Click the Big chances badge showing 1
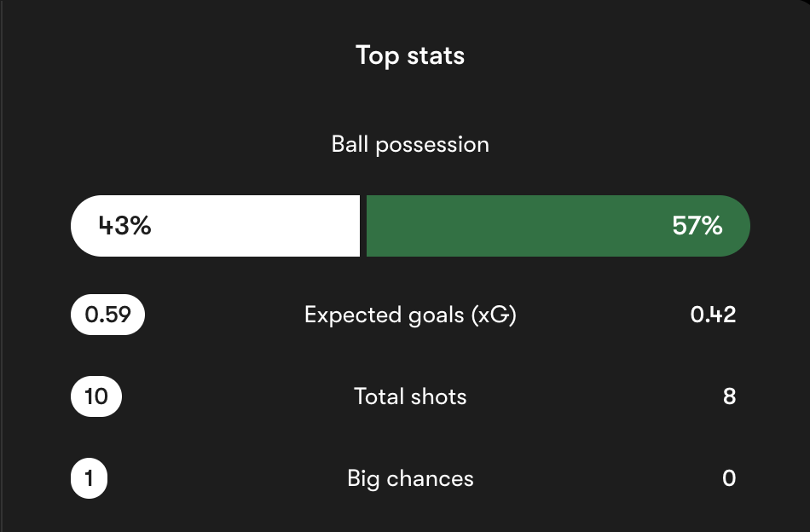This screenshot has height=532, width=810. (x=89, y=478)
